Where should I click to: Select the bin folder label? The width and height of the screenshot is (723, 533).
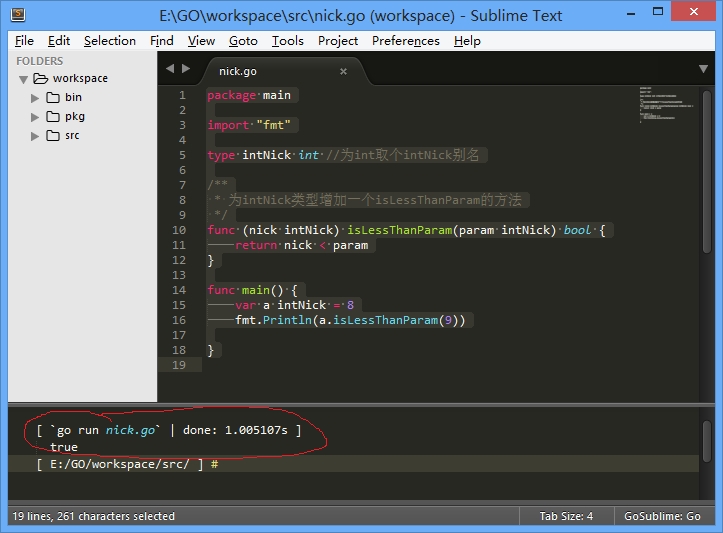(73, 97)
